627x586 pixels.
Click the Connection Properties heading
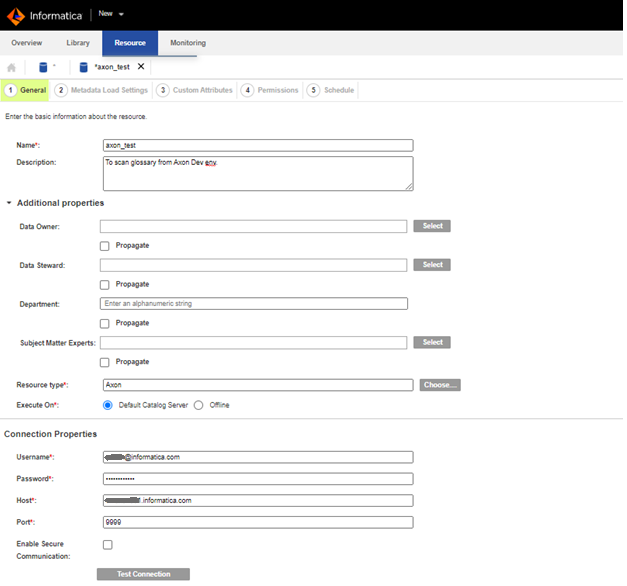[50, 434]
